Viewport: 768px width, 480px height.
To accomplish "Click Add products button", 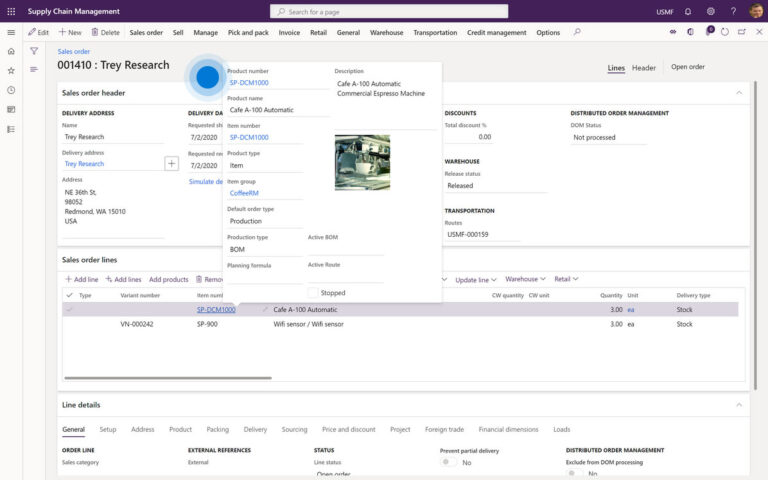I will (x=168, y=279).
